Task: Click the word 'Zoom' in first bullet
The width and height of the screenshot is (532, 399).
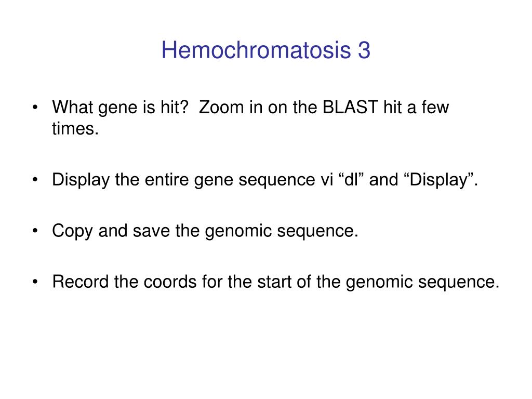Action: [221, 107]
